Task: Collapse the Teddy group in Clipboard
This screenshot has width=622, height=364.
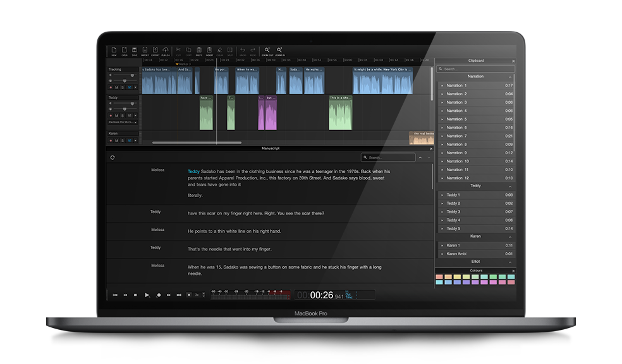Action: pos(509,186)
